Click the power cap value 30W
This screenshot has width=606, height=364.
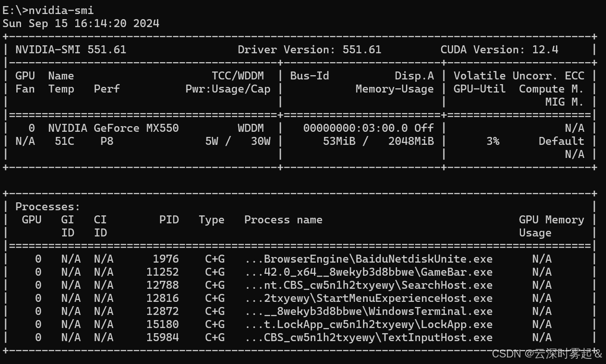click(x=261, y=141)
